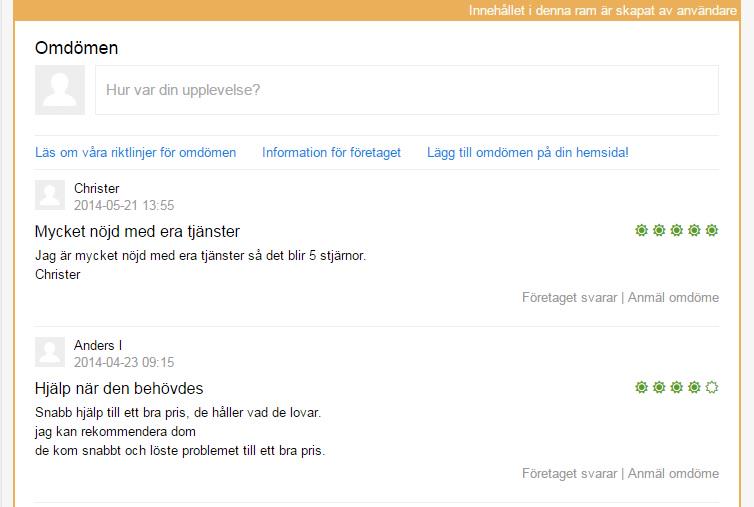Click the line 'jag kan rekommendera dom'

pos(115,431)
